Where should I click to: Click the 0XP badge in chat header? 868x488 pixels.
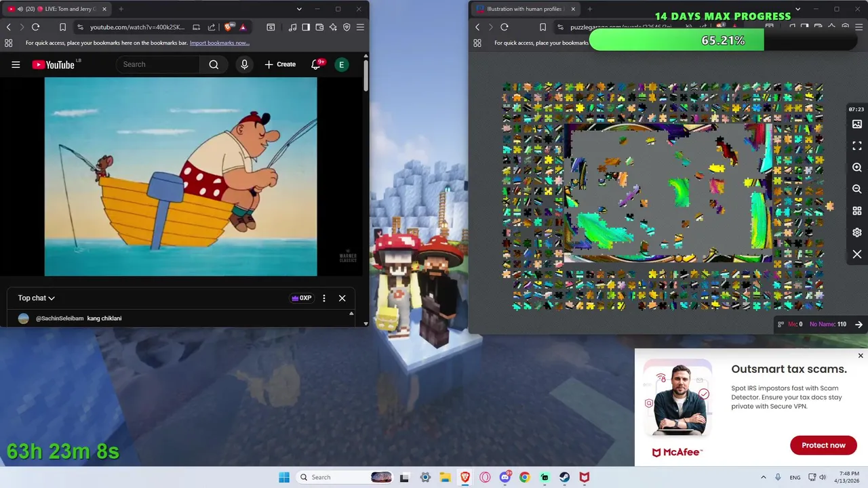click(302, 298)
